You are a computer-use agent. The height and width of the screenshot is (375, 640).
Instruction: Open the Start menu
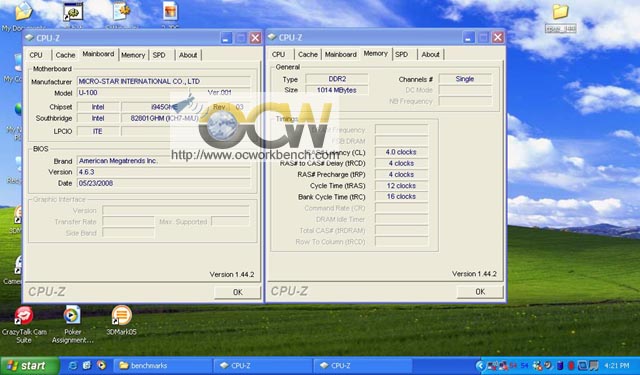[29, 366]
